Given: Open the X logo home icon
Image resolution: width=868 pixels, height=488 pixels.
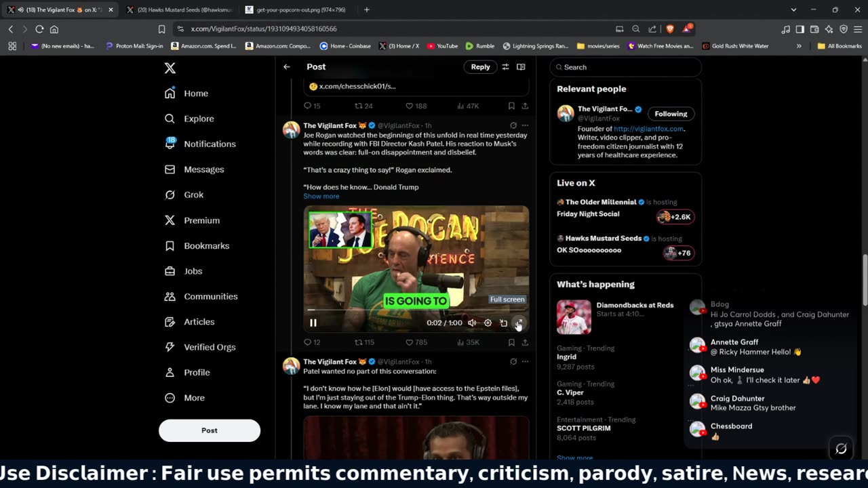Looking at the screenshot, I should point(170,68).
